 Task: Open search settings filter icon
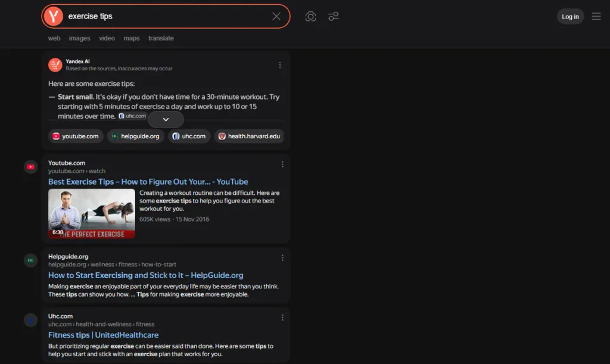[x=334, y=16]
